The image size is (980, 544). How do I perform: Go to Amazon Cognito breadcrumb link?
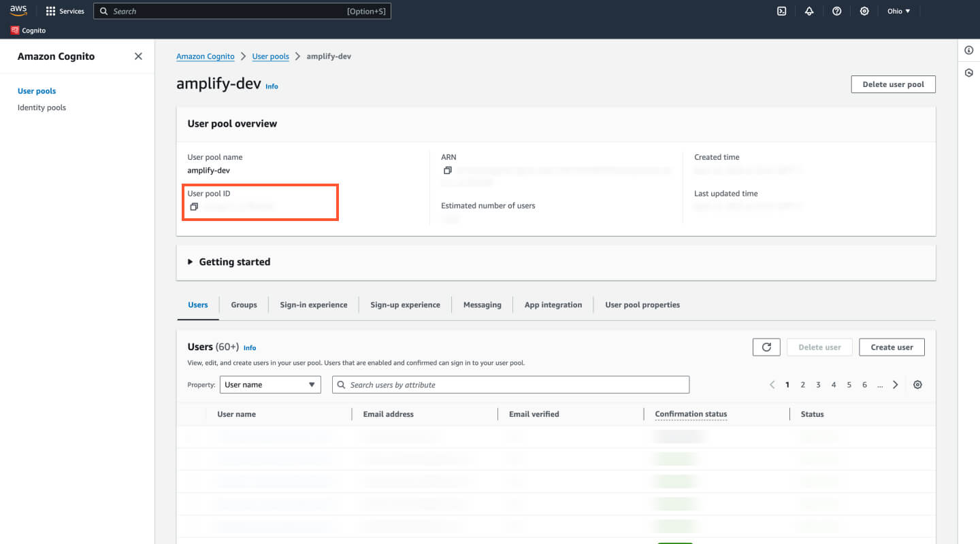206,56
